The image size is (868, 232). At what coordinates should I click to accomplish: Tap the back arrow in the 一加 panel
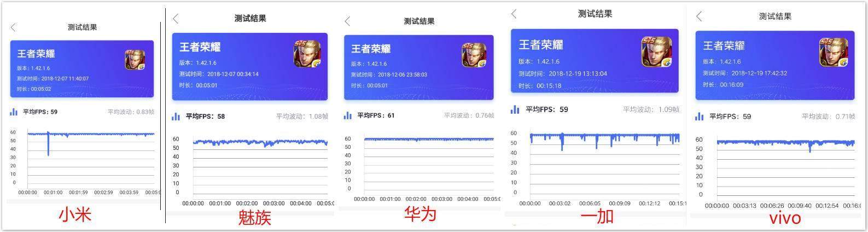coord(514,14)
